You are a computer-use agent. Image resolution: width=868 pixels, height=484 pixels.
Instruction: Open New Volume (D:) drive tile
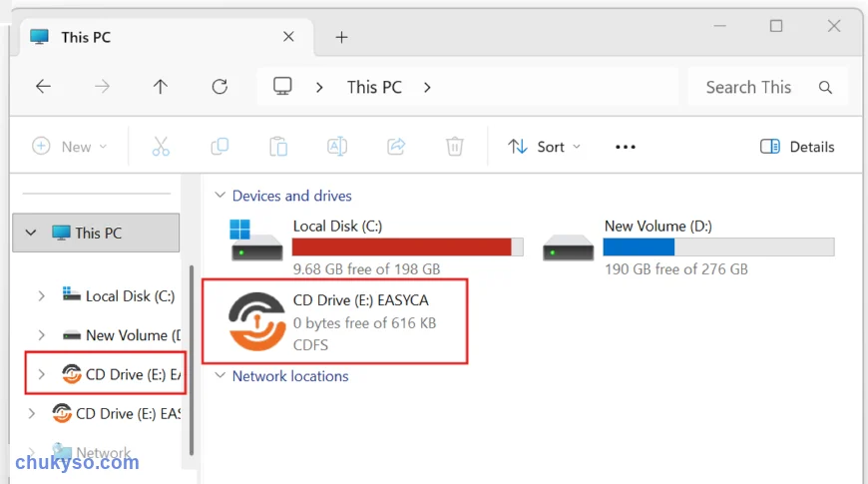point(688,246)
